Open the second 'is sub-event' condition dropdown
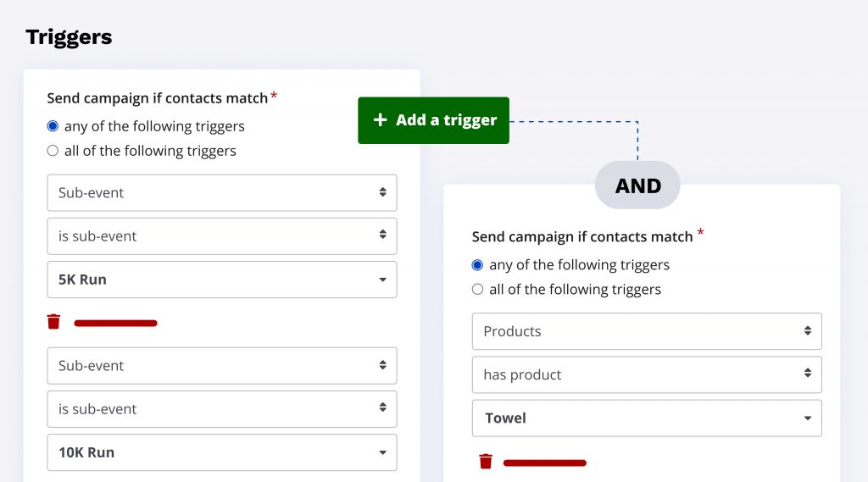Screen dimensions: 868x482 click(x=222, y=409)
